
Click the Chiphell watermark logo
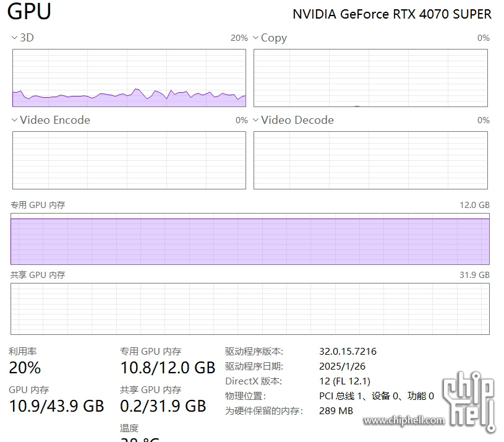pyautogui.click(x=469, y=402)
